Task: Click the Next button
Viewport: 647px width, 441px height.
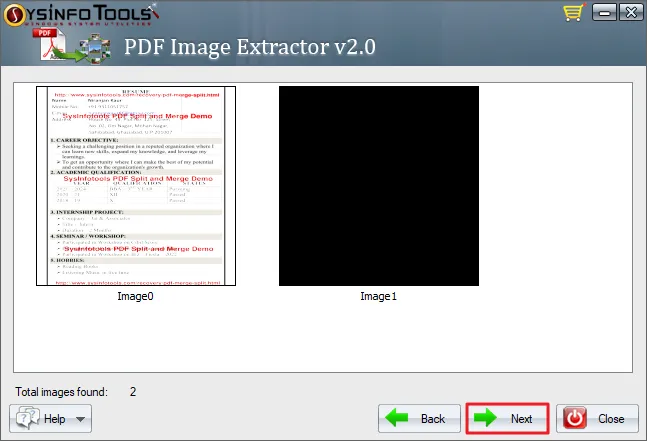Action: (508, 419)
